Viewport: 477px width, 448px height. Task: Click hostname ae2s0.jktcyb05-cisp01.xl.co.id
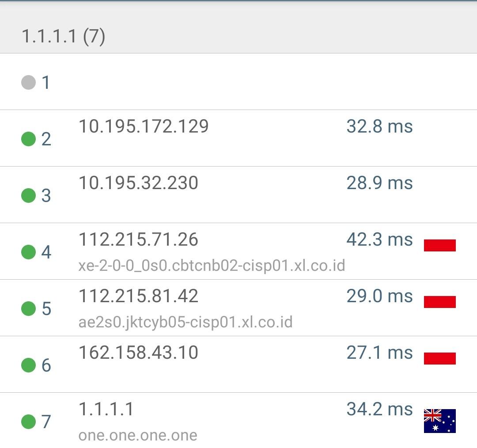pos(185,322)
